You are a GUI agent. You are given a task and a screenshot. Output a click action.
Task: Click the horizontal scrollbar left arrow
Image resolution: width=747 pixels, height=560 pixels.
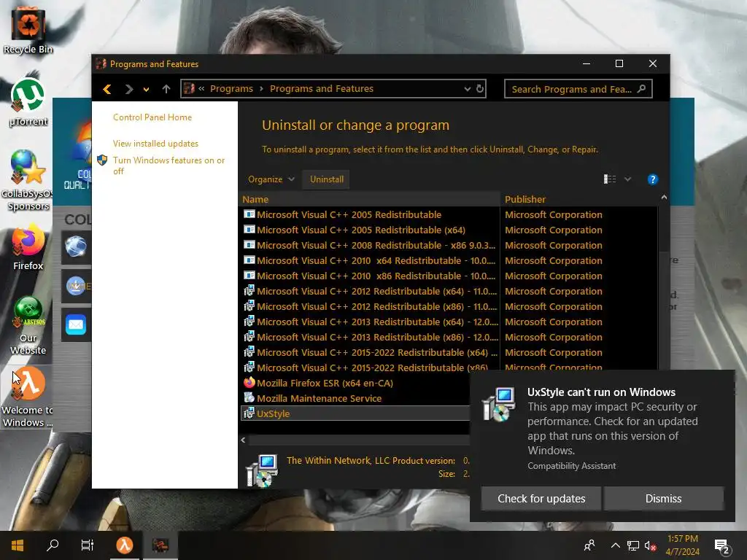point(243,440)
